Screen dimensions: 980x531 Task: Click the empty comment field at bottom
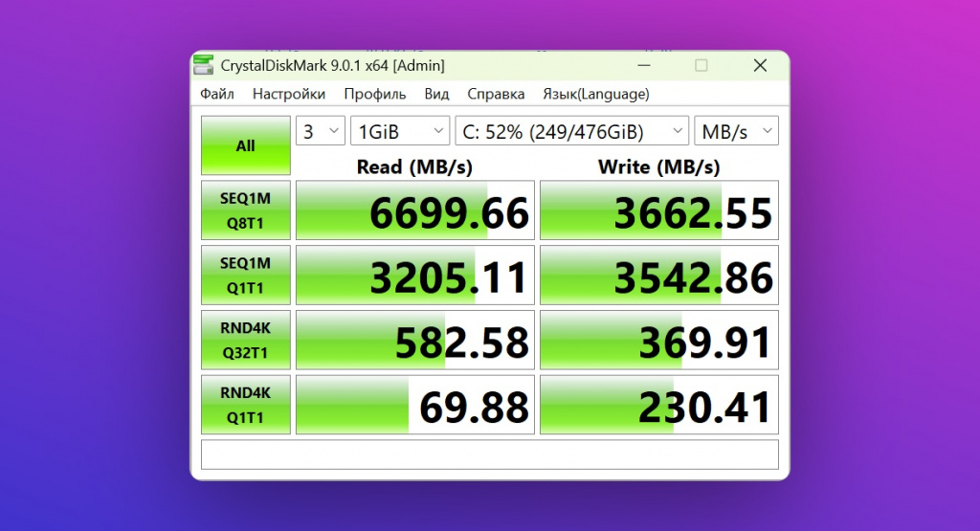[x=489, y=454]
